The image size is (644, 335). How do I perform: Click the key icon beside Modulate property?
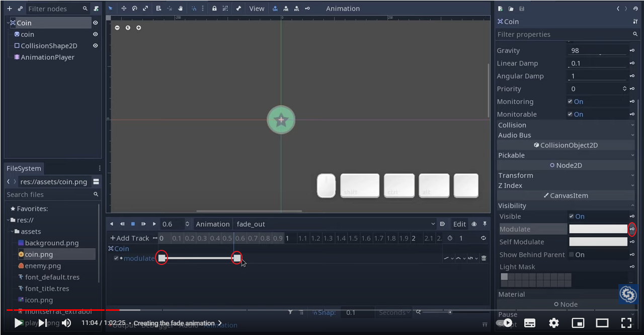click(632, 229)
